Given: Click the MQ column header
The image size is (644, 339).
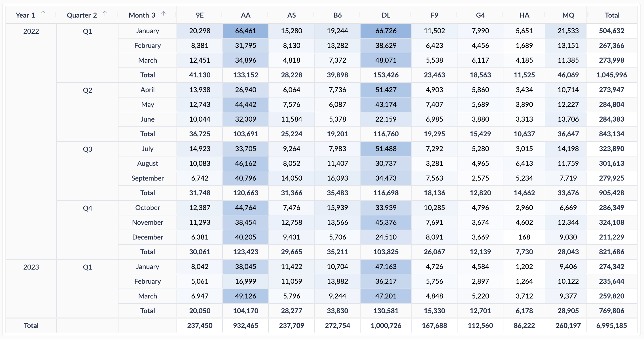Looking at the screenshot, I should tap(568, 15).
